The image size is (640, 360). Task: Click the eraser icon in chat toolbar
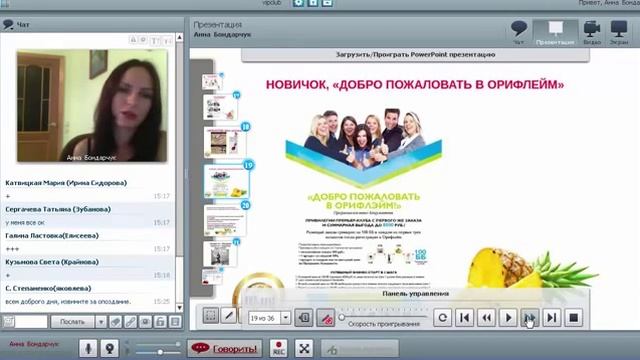(116, 322)
